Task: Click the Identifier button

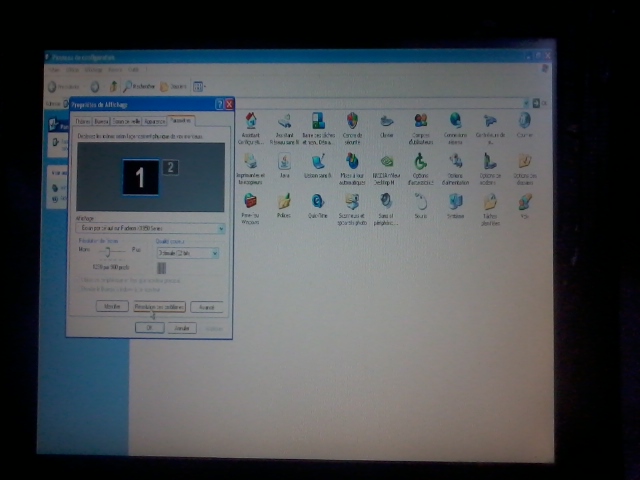Action: 112,307
